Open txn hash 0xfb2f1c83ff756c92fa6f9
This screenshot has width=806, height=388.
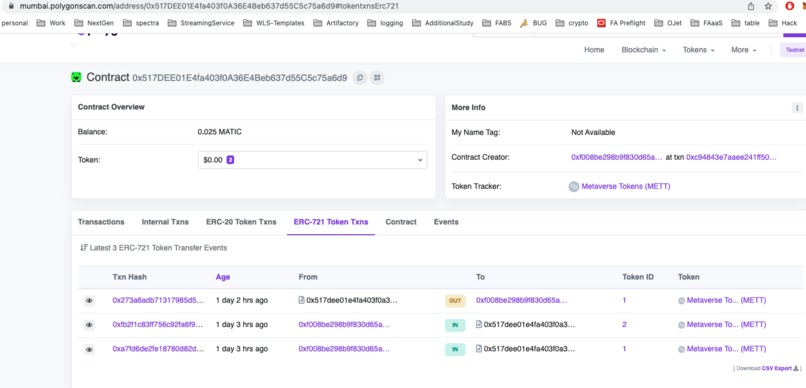point(158,324)
